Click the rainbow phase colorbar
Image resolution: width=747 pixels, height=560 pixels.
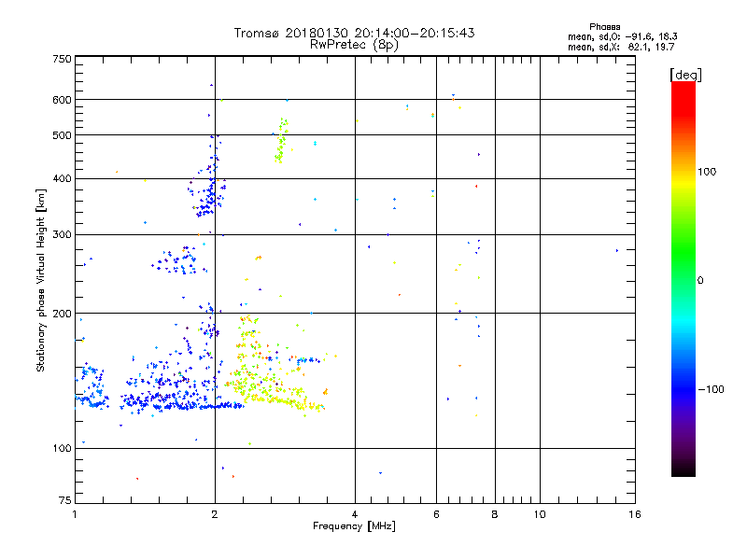[684, 278]
